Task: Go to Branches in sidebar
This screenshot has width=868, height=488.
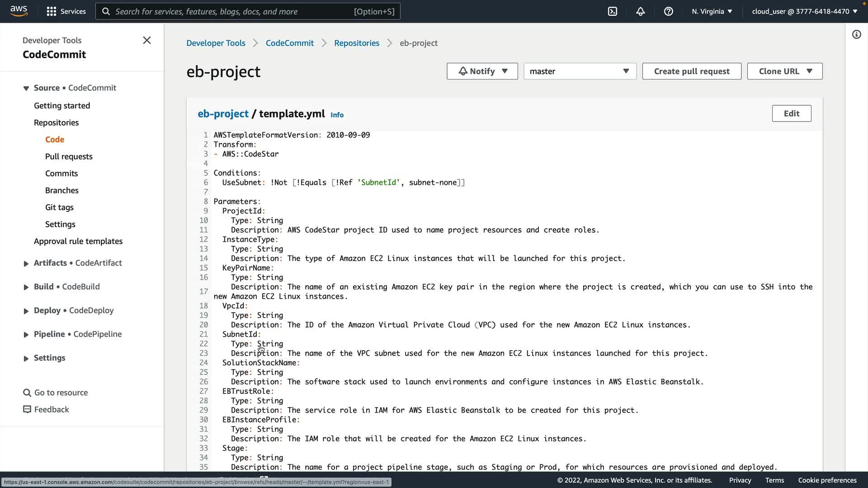Action: pyautogui.click(x=62, y=190)
